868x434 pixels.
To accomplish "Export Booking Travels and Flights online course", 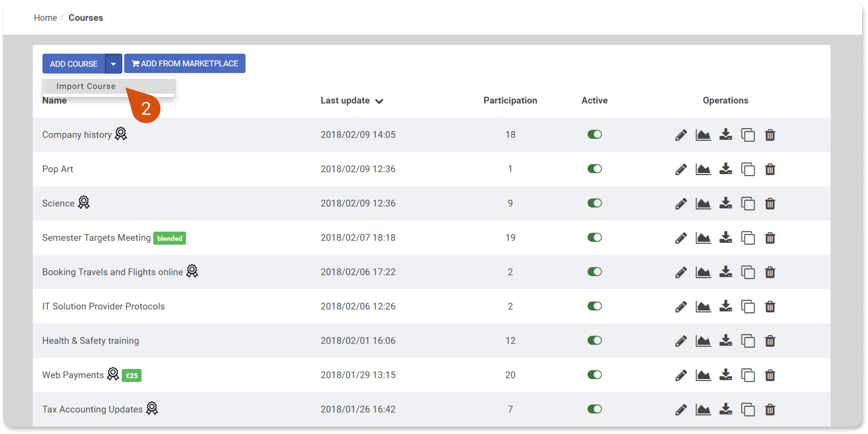I will tap(726, 272).
